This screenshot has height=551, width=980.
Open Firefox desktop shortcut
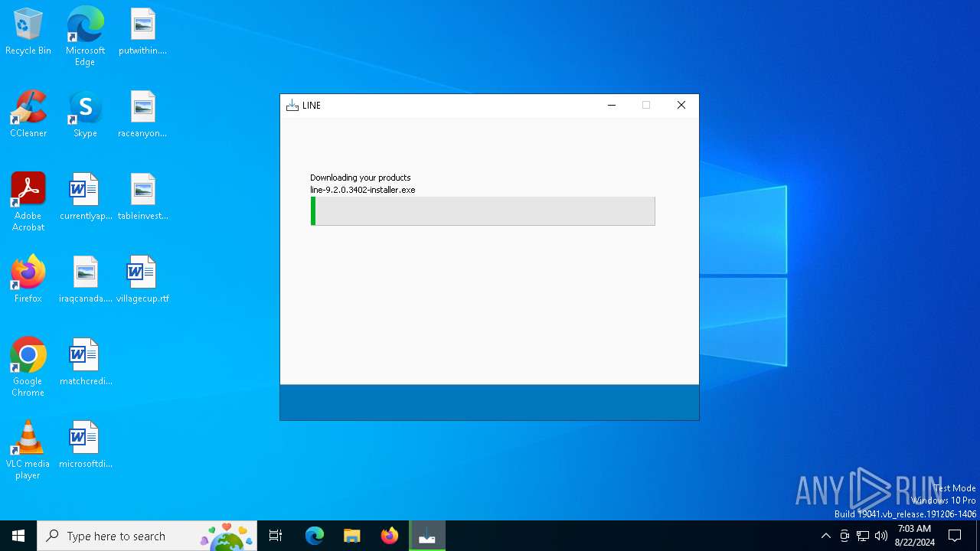(28, 280)
